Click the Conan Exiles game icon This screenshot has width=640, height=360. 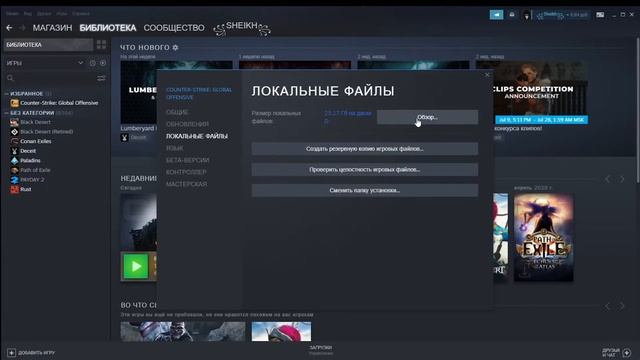click(14, 141)
